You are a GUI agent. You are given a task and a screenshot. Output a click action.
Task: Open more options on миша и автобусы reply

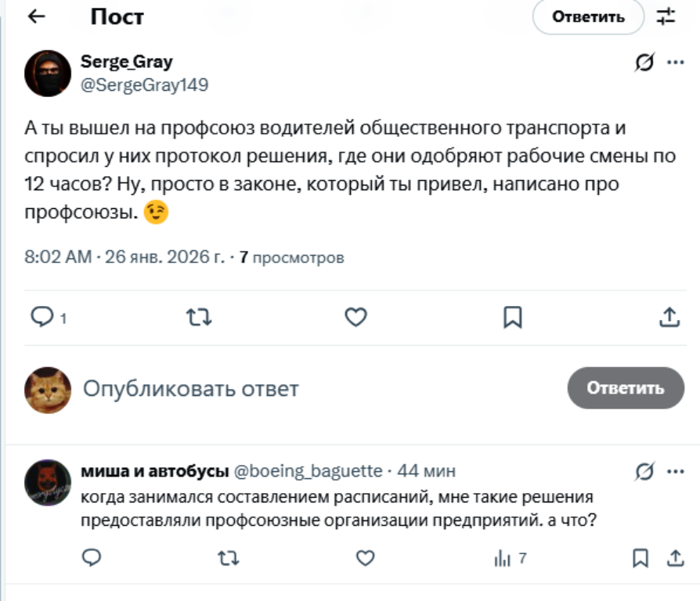tap(675, 472)
